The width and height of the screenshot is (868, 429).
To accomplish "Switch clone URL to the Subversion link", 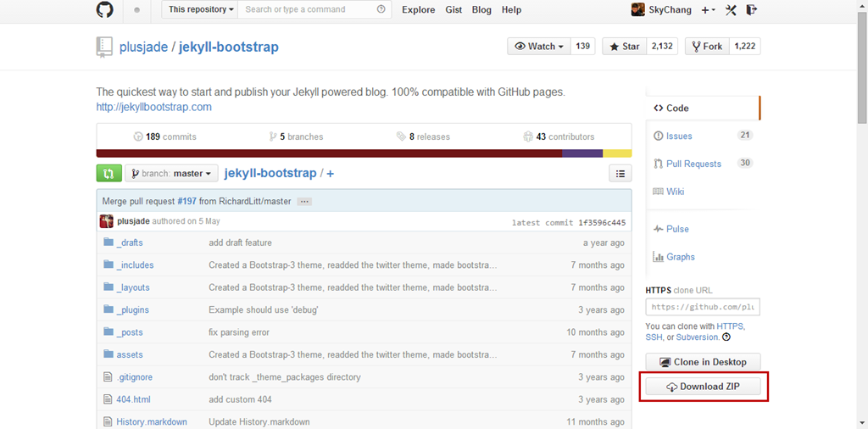I will tap(698, 337).
